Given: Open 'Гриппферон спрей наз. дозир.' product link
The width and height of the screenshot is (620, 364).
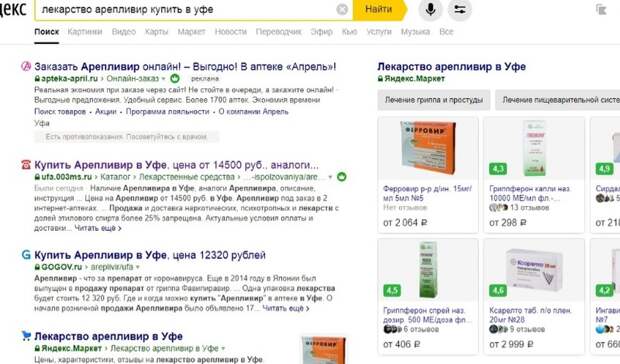Looking at the screenshot, I should coord(427,315).
